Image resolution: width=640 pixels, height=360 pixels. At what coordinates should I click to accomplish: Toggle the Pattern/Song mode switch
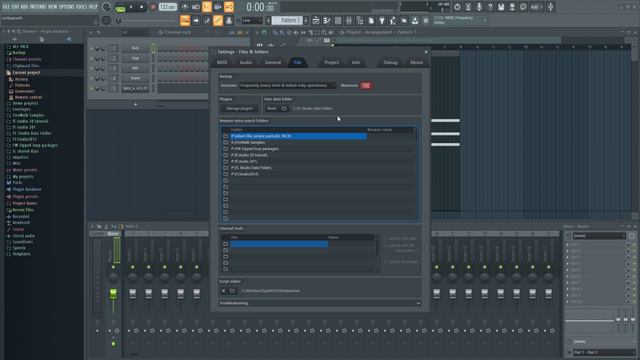[x=120, y=7]
